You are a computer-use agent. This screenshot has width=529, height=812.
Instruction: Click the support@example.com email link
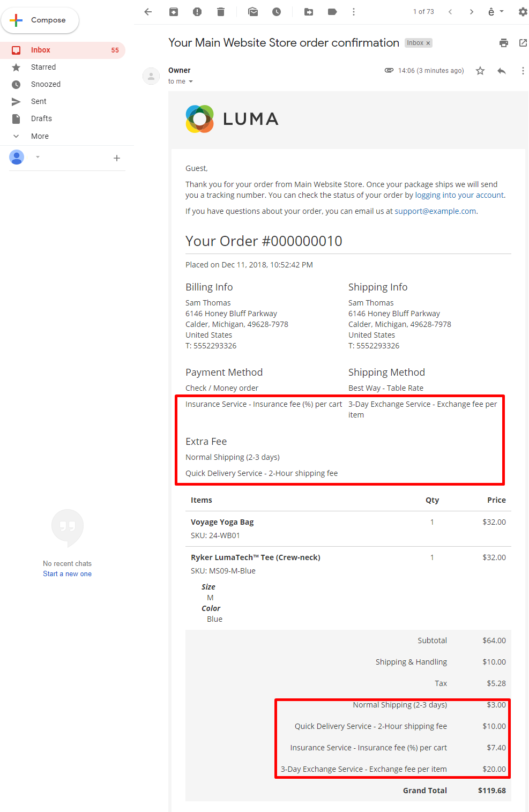coord(435,211)
